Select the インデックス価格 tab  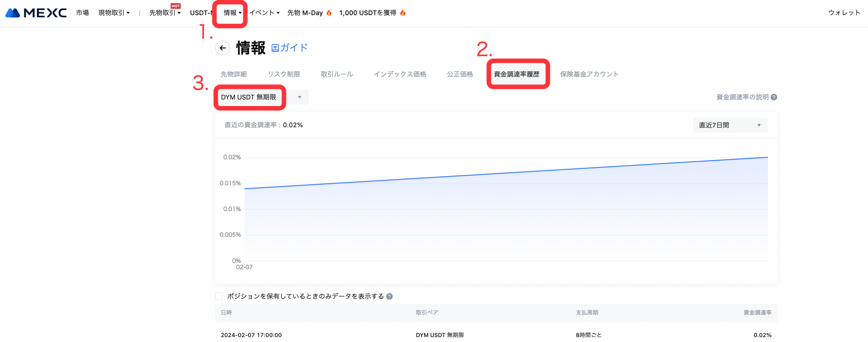pyautogui.click(x=400, y=74)
